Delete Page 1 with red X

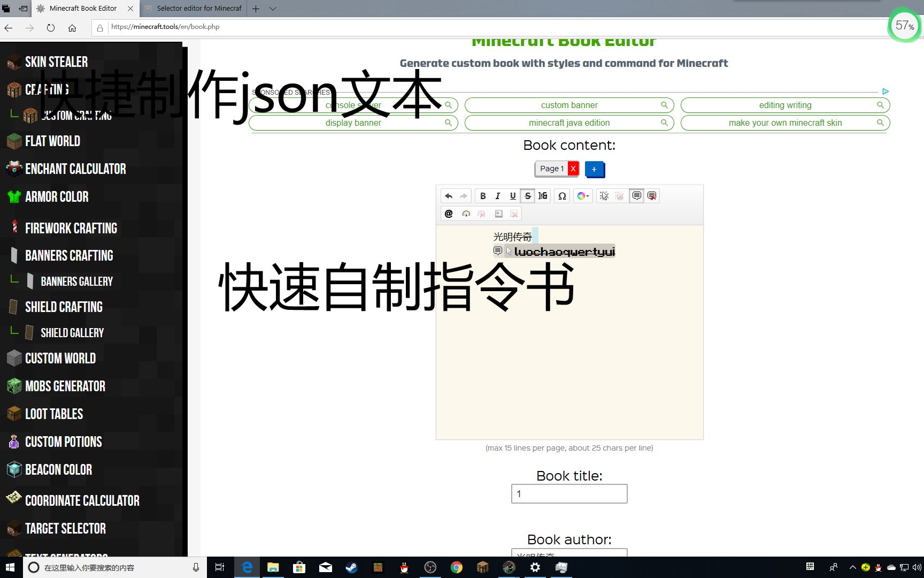(573, 169)
